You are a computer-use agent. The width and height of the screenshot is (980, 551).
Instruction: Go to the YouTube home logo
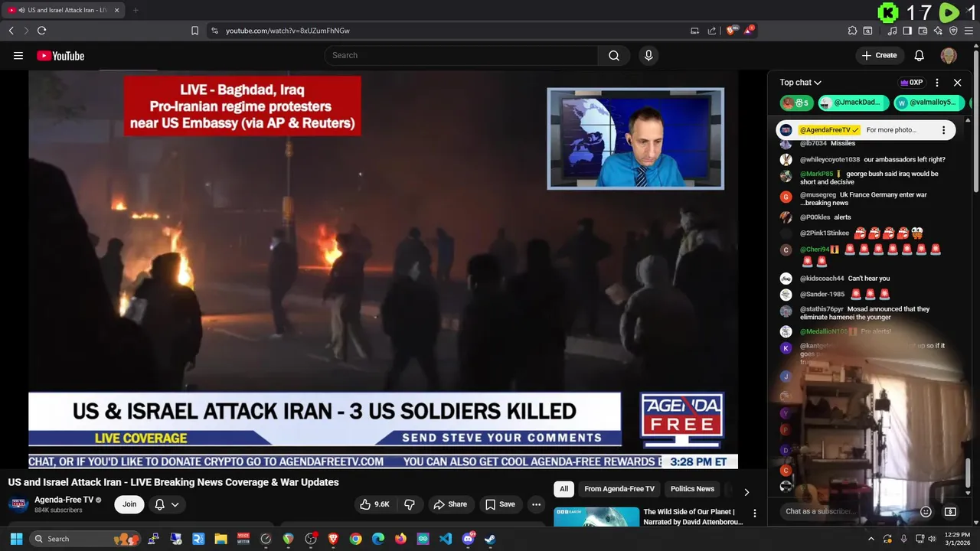[60, 55]
